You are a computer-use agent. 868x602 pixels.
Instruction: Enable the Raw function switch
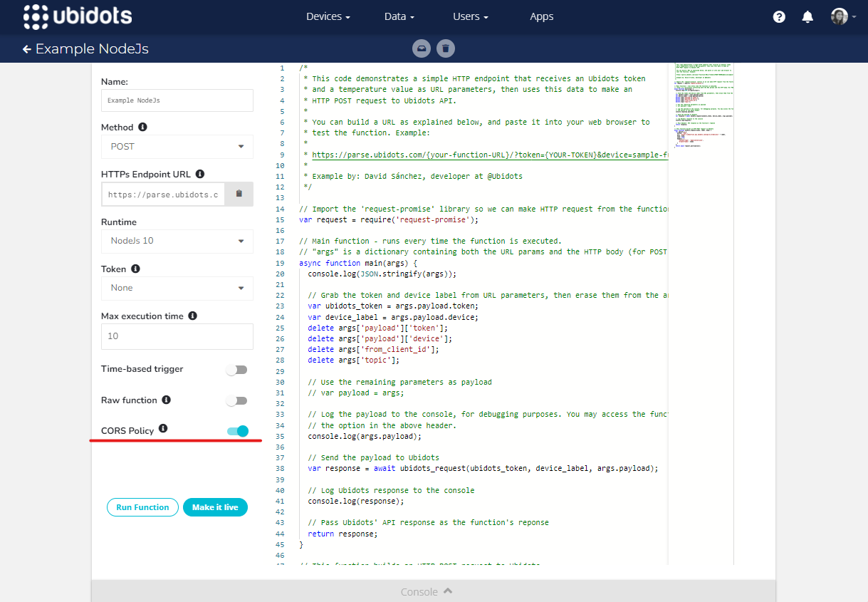[x=236, y=401]
